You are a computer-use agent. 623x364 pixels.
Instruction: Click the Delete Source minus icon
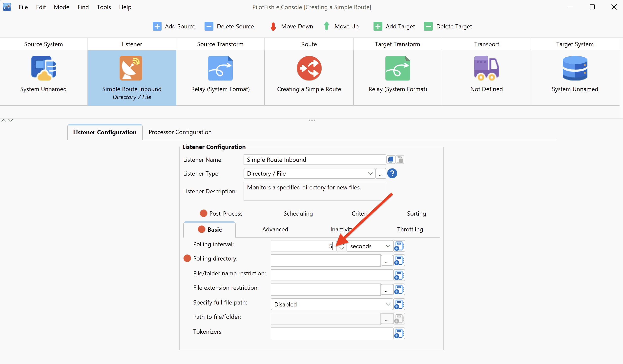point(209,26)
